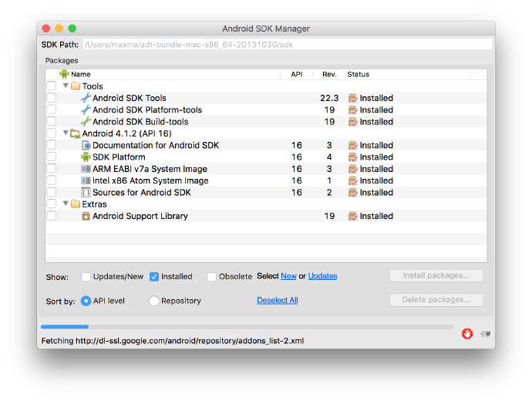This screenshot has width=532, height=401.
Task: Check the Extras group checkbox
Action: 51,204
